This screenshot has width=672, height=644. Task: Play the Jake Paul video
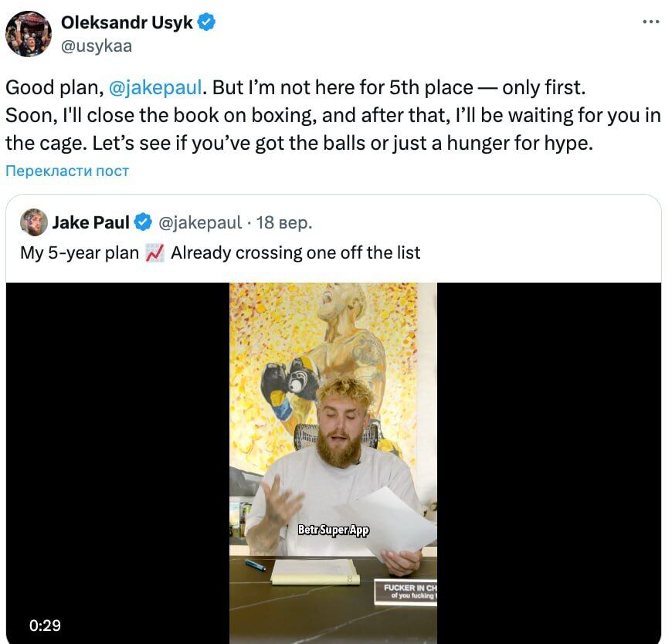coord(334,463)
